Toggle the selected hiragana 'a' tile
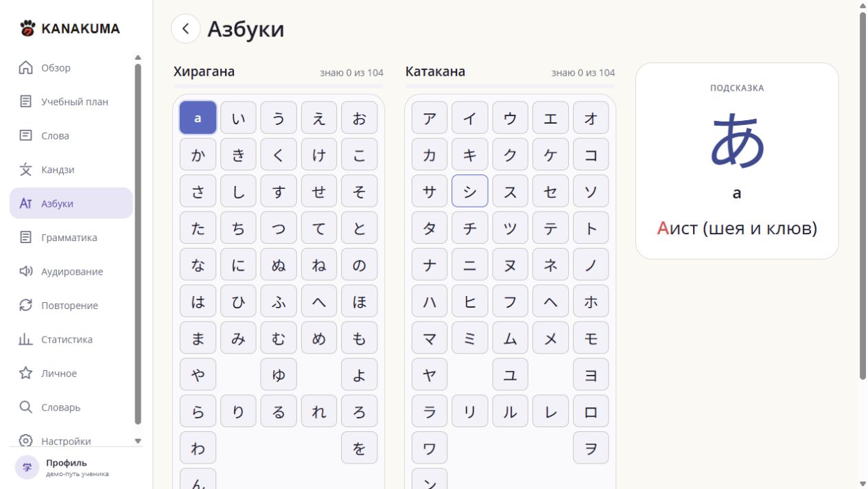The image size is (868, 489). click(x=198, y=117)
